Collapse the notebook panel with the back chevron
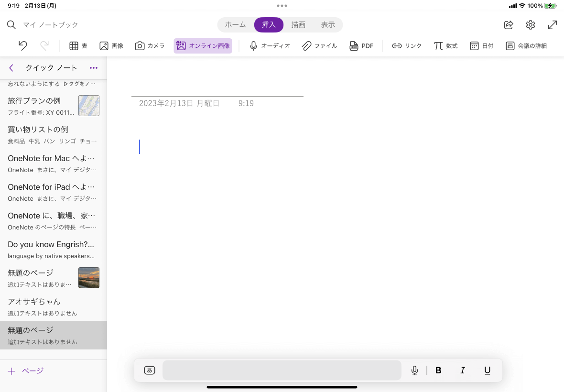 tap(11, 68)
